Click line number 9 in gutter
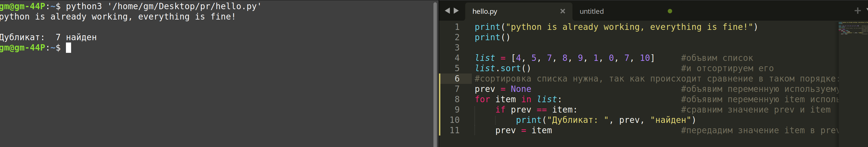 click(x=457, y=110)
